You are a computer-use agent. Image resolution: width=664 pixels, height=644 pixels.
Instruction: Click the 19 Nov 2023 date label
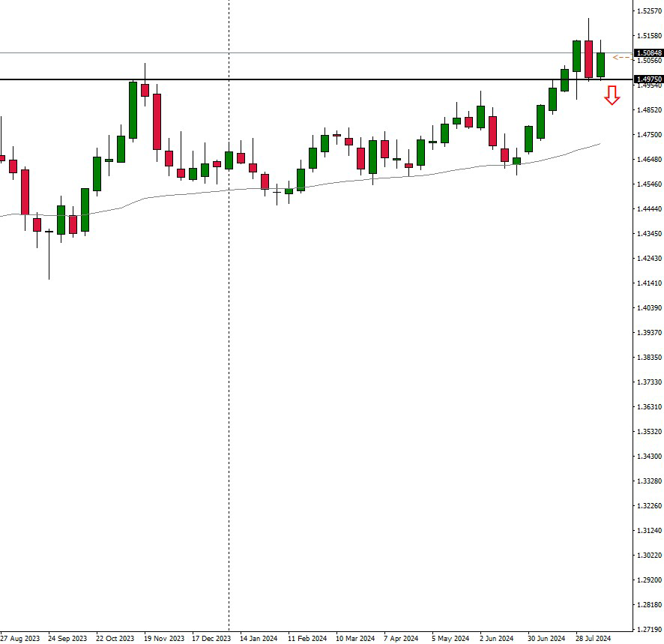coord(163,639)
